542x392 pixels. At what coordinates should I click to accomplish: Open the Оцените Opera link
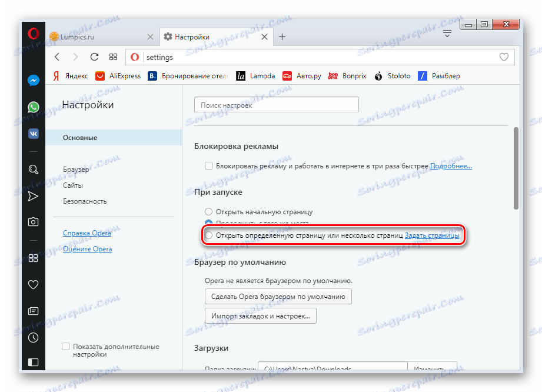pyautogui.click(x=88, y=249)
